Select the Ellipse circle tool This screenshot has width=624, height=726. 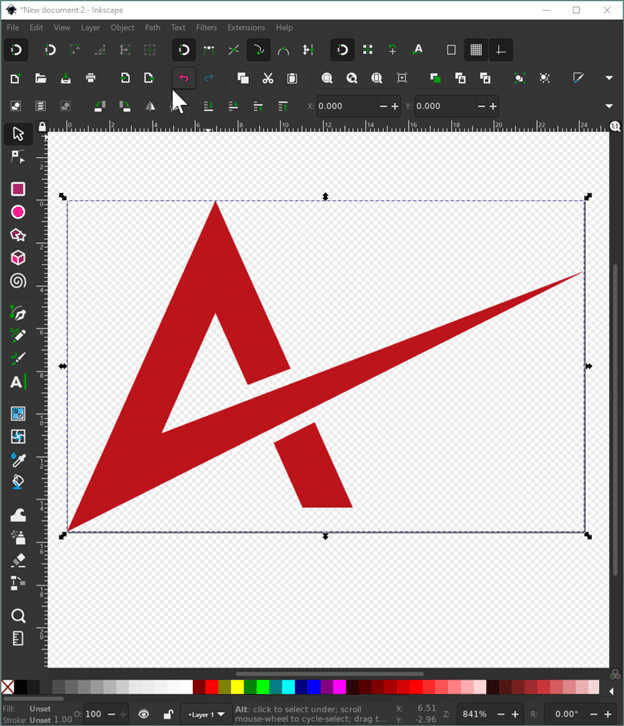click(x=18, y=212)
